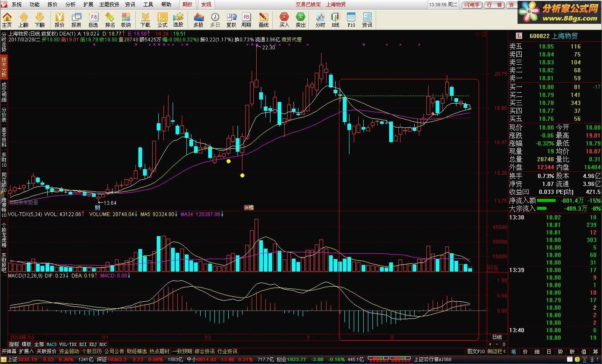602x364 pixels.
Task: Click the 闪电手 quick trade button
Action: click(x=472, y=5)
